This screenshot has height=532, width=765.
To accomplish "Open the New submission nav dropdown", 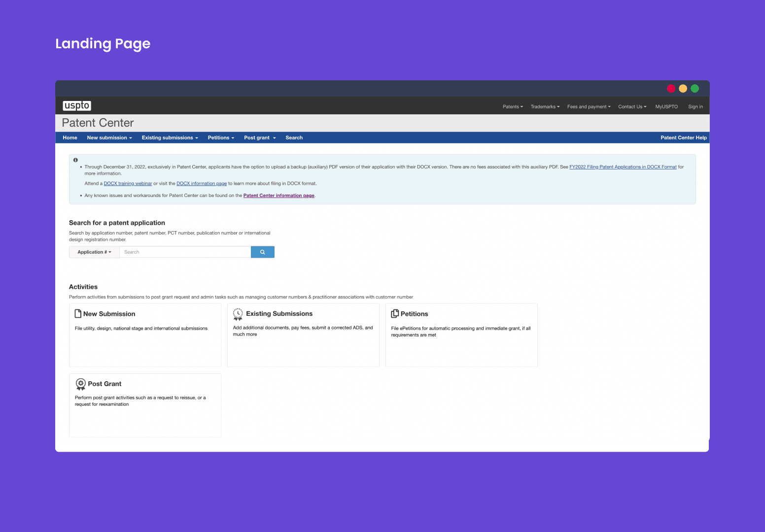I will pyautogui.click(x=109, y=138).
